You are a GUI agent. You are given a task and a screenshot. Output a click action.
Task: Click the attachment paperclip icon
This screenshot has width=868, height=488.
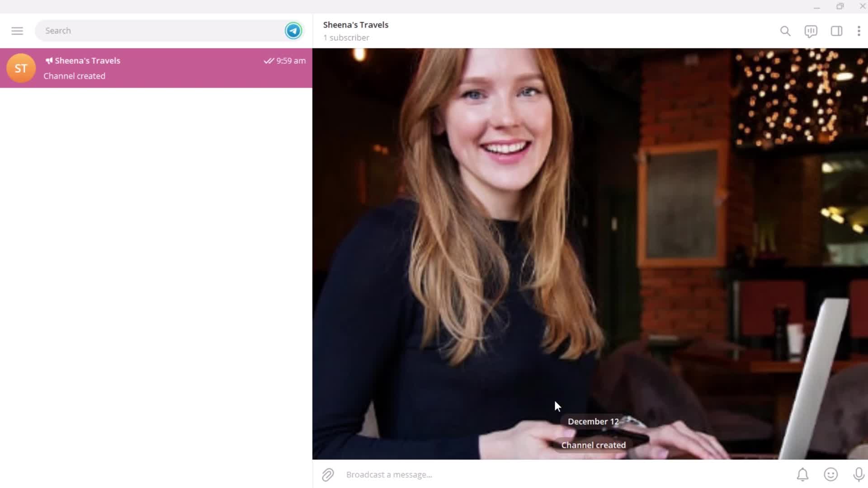tap(327, 475)
